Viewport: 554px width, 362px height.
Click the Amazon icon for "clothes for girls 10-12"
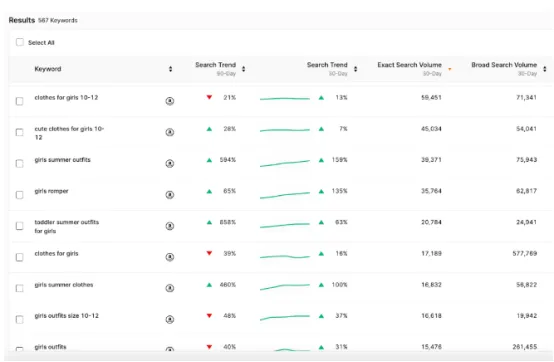(170, 101)
